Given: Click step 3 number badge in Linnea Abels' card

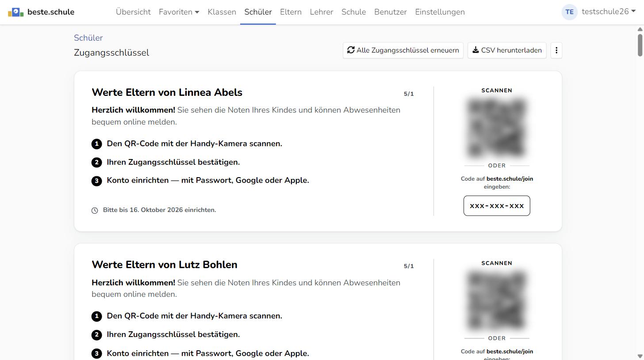Looking at the screenshot, I should [x=96, y=181].
